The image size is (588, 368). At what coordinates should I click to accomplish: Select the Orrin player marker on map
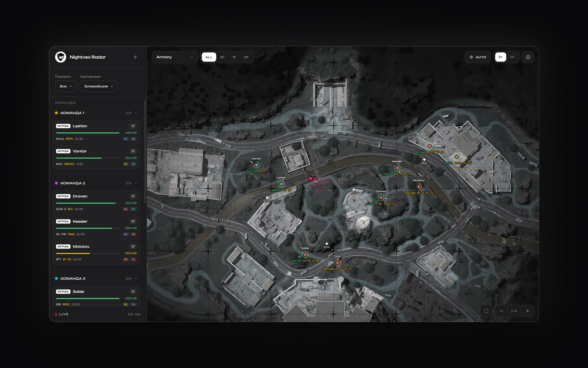(x=337, y=262)
